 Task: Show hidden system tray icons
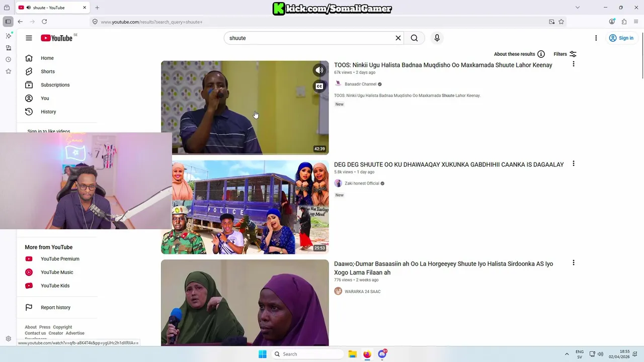coord(567,354)
